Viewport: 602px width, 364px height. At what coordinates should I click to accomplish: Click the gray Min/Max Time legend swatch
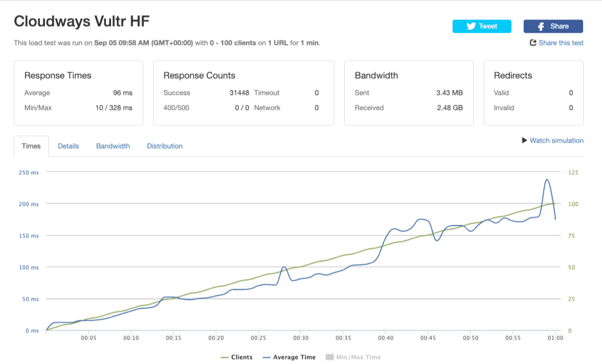click(x=329, y=357)
